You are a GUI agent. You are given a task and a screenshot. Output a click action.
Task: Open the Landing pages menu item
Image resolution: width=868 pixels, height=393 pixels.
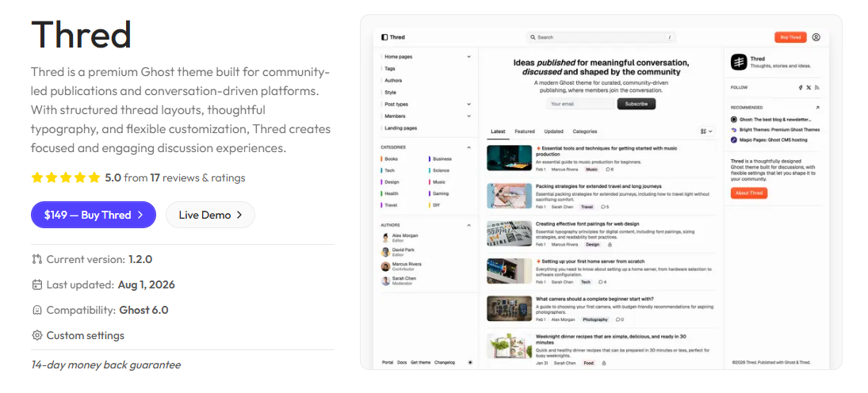(x=401, y=128)
